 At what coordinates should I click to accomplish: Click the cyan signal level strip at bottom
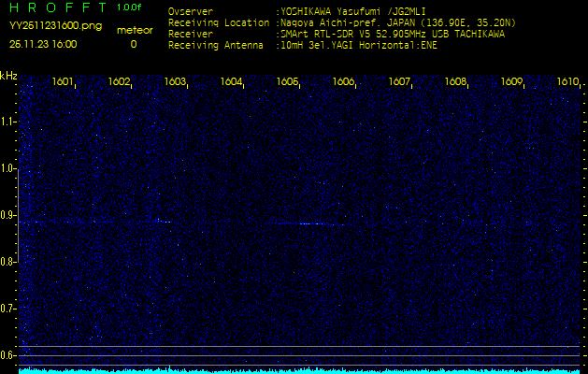point(299,371)
